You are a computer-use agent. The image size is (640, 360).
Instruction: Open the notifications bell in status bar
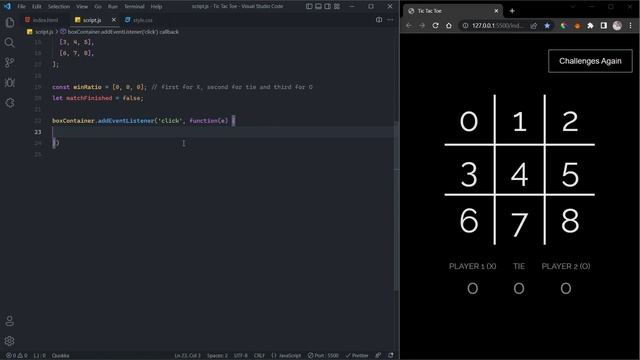(x=391, y=356)
